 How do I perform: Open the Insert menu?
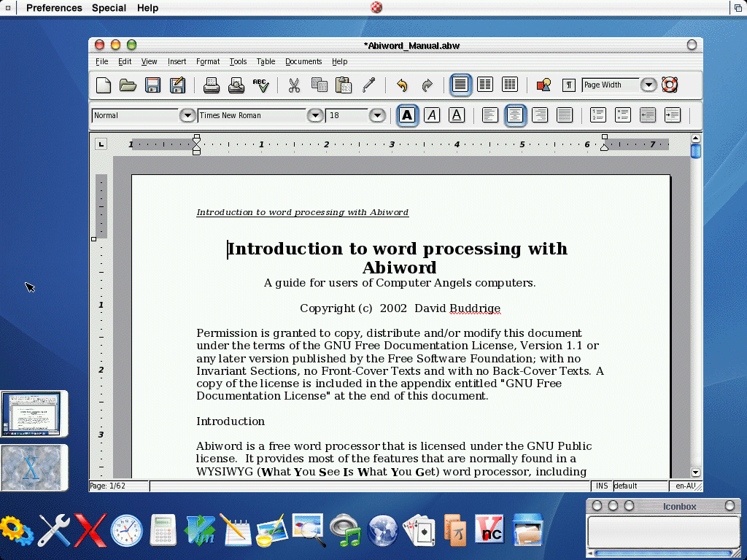(x=177, y=61)
